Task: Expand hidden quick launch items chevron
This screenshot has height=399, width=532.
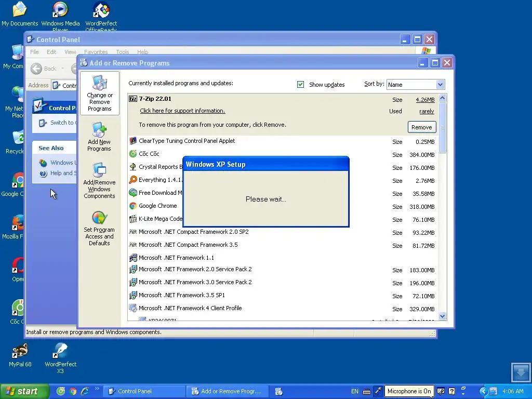Action: [x=97, y=389]
